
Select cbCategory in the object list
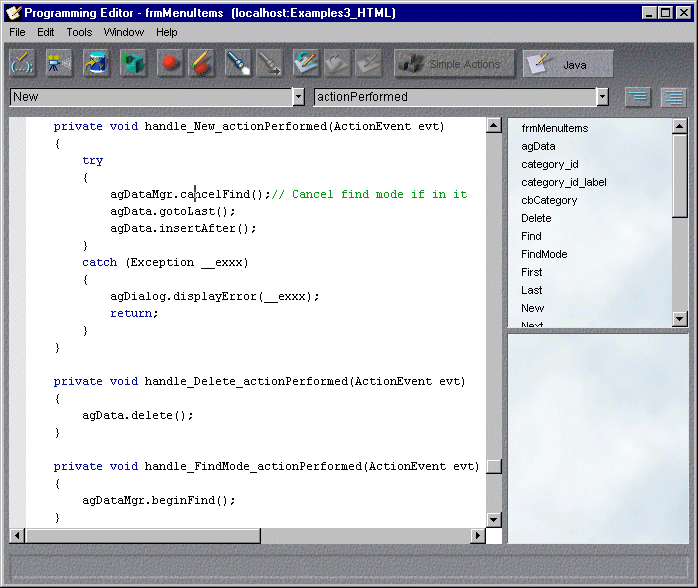click(x=549, y=200)
